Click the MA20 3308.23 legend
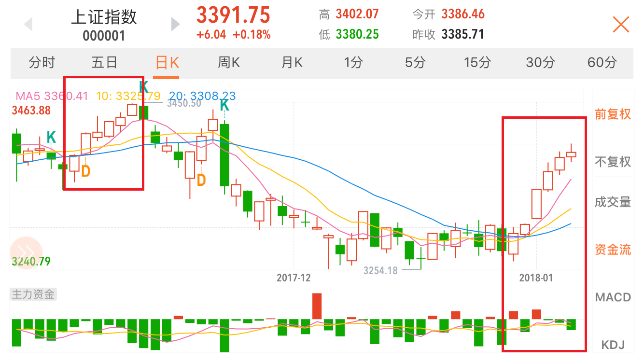Screen dimensions: 644x362 (203, 96)
